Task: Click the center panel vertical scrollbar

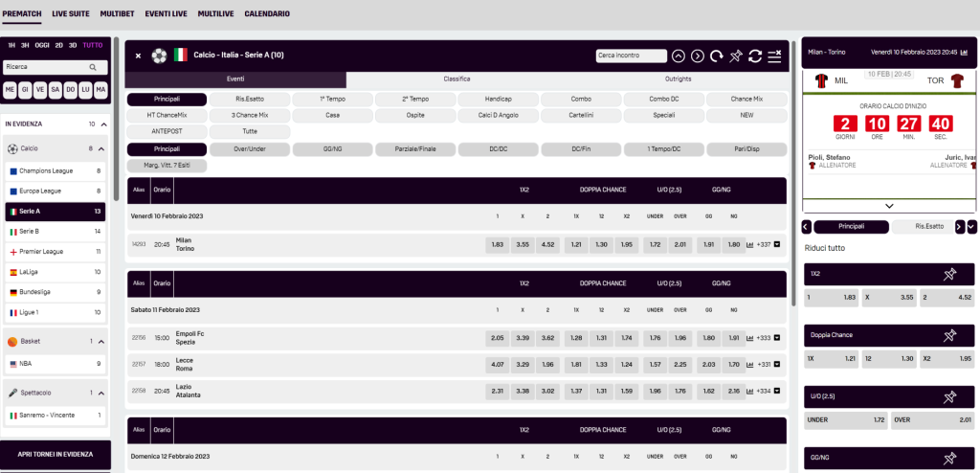Action: click(793, 174)
